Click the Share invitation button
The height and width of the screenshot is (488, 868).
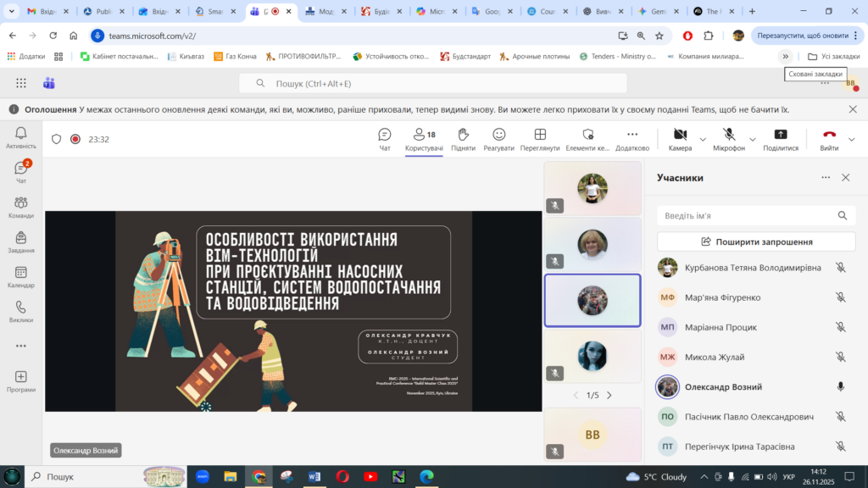click(756, 241)
